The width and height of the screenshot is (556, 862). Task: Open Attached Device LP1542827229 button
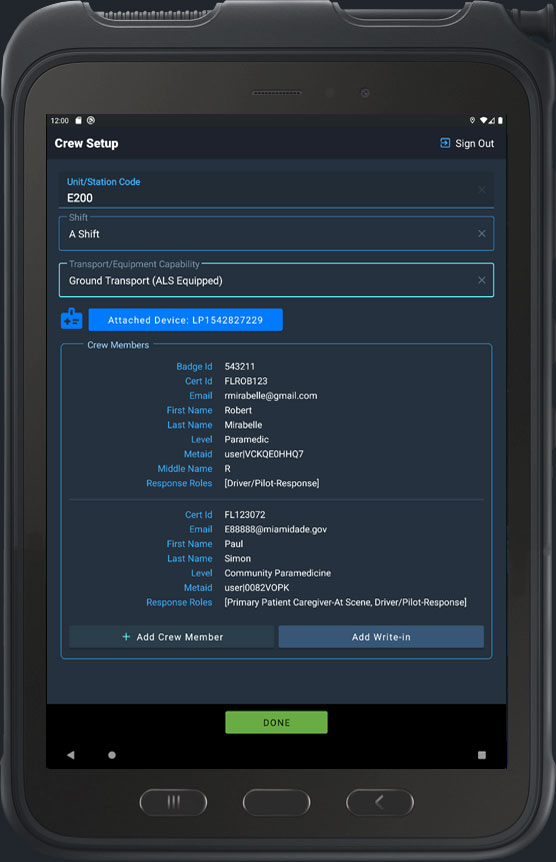pos(185,320)
